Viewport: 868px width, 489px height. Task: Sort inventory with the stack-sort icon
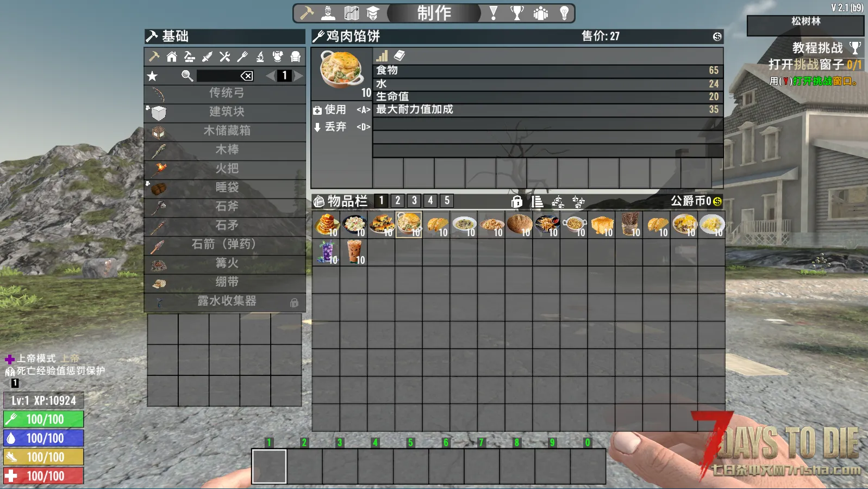click(537, 202)
